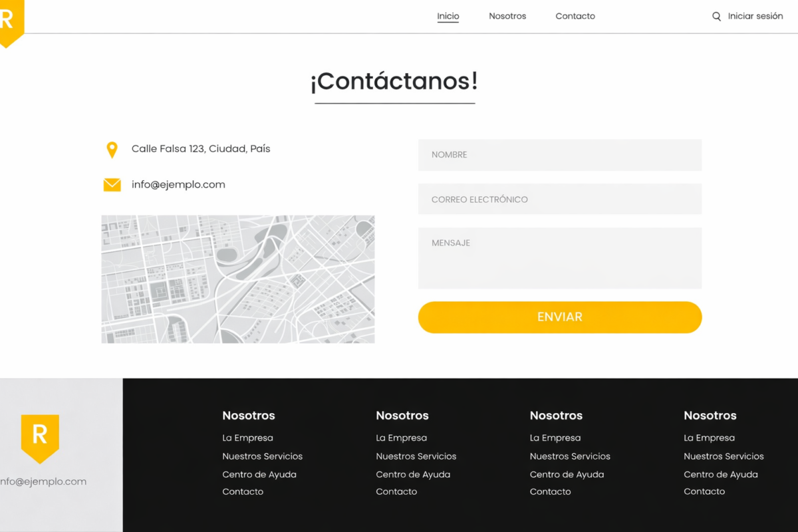Open the Nosotros page from the header menu
This screenshot has height=532, width=798.
507,16
